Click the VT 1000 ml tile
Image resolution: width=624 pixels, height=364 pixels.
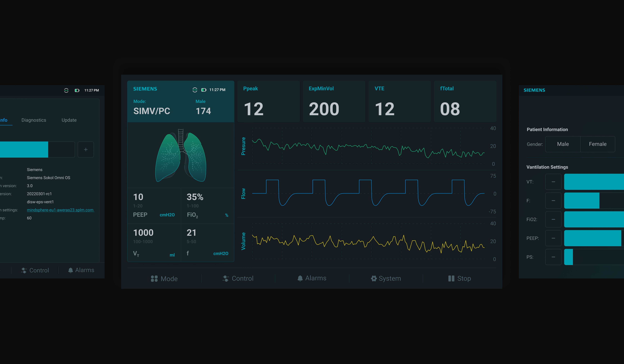(x=154, y=243)
